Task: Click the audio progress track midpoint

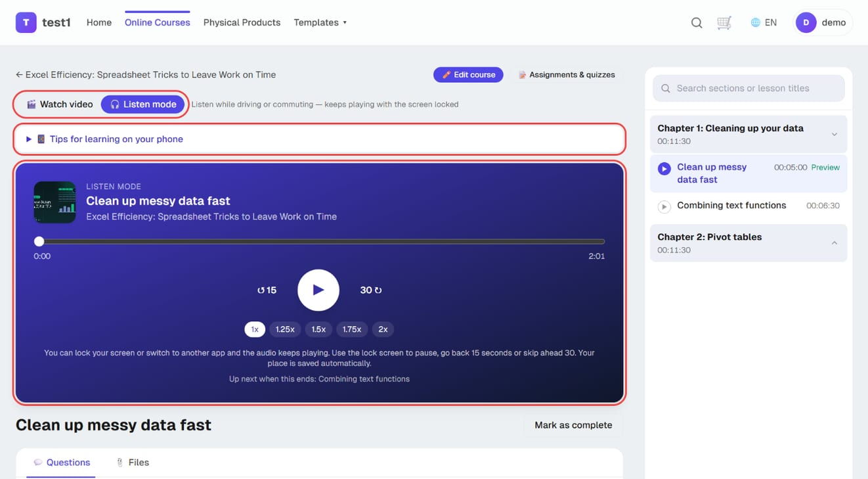Action: click(x=319, y=242)
